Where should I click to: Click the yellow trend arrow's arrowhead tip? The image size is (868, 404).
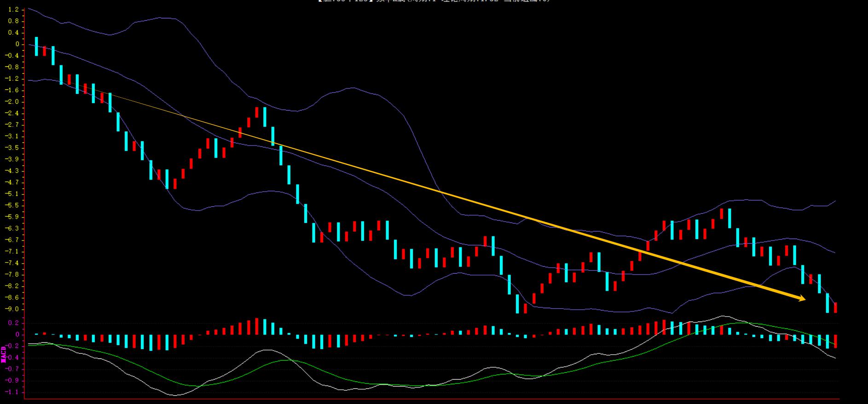point(804,299)
